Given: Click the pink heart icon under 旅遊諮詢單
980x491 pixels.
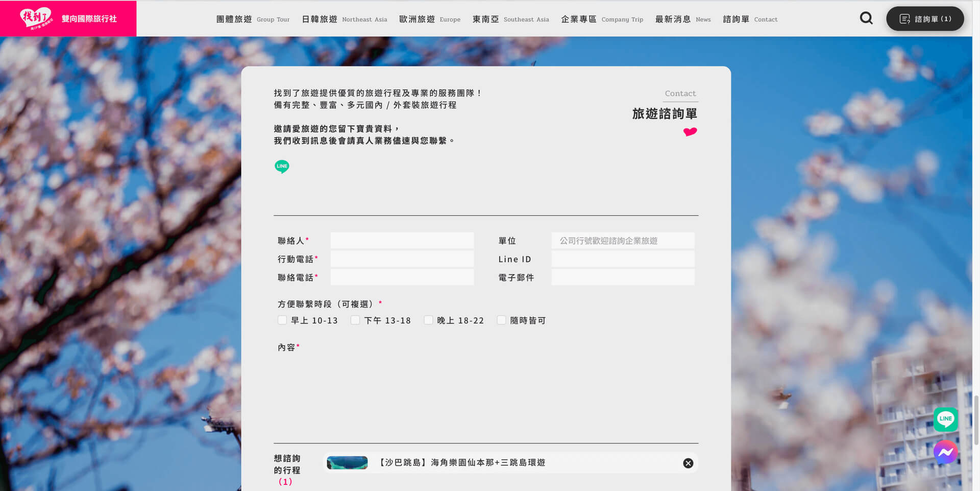Looking at the screenshot, I should (690, 131).
